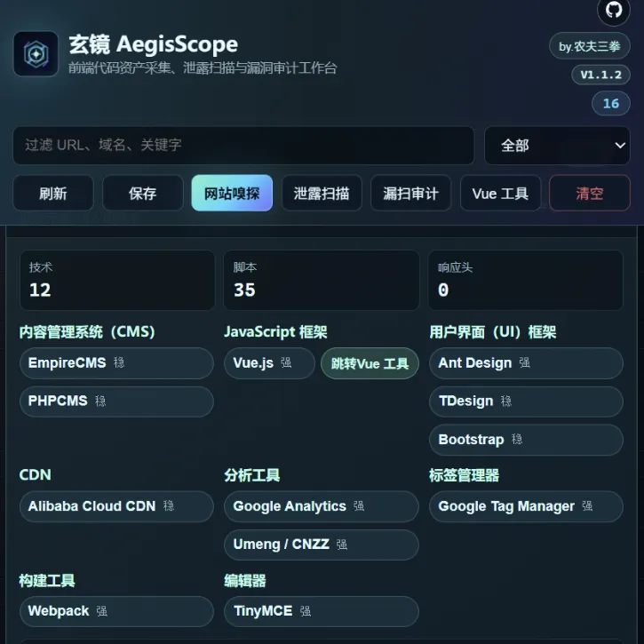The height and width of the screenshot is (644, 644).
Task: Open the GitHub repository icon
Action: [x=613, y=11]
